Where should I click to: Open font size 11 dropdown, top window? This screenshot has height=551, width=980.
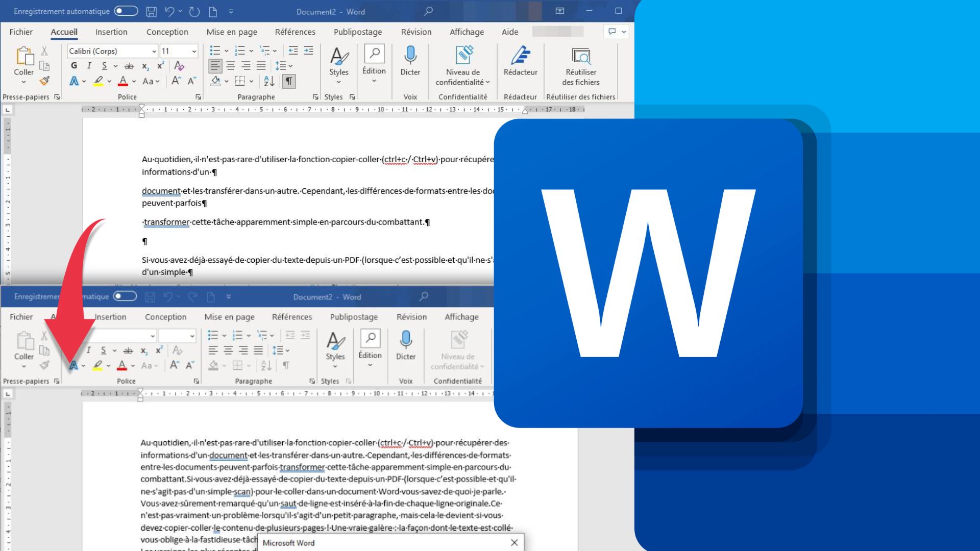pyautogui.click(x=194, y=51)
